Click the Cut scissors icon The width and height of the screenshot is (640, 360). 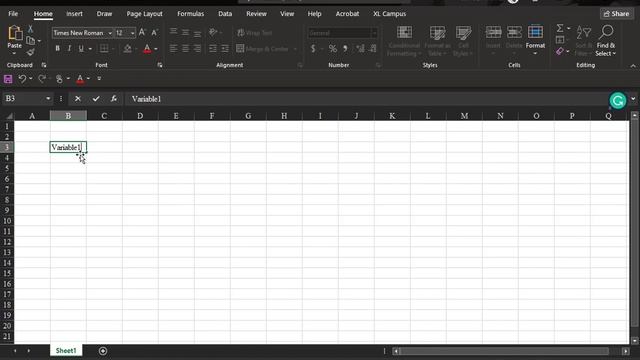click(30, 29)
